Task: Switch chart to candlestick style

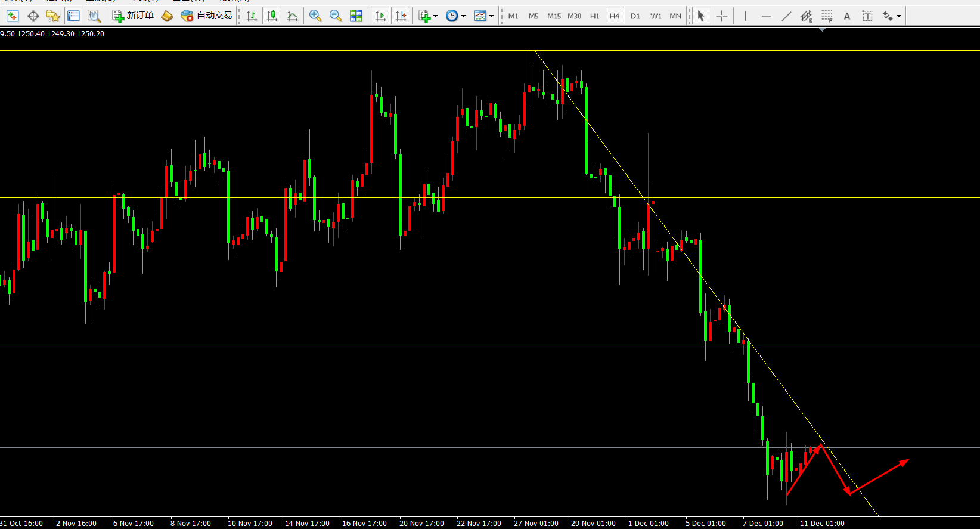Action: click(x=272, y=16)
